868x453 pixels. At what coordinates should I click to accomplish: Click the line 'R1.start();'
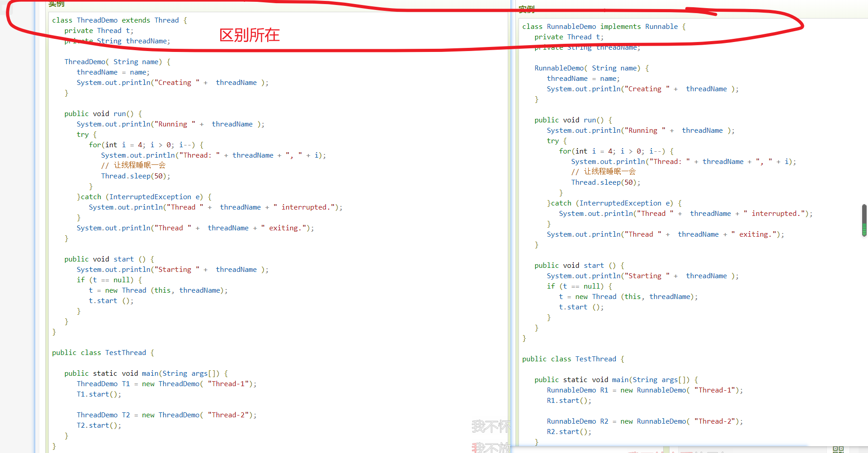(569, 401)
